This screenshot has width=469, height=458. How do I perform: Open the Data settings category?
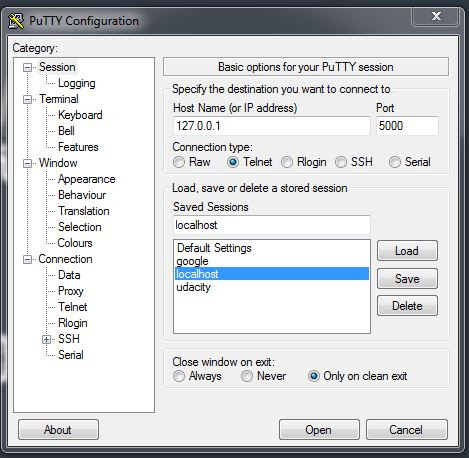pos(69,275)
